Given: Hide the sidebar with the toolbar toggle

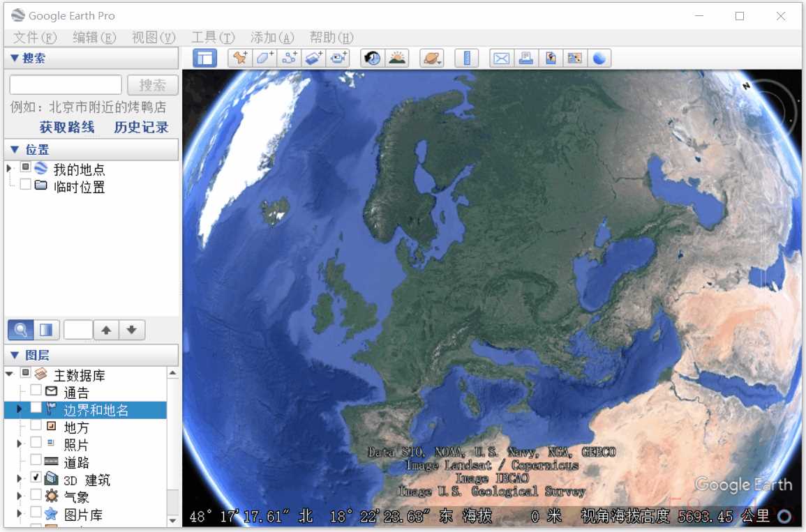Looking at the screenshot, I should 204,59.
